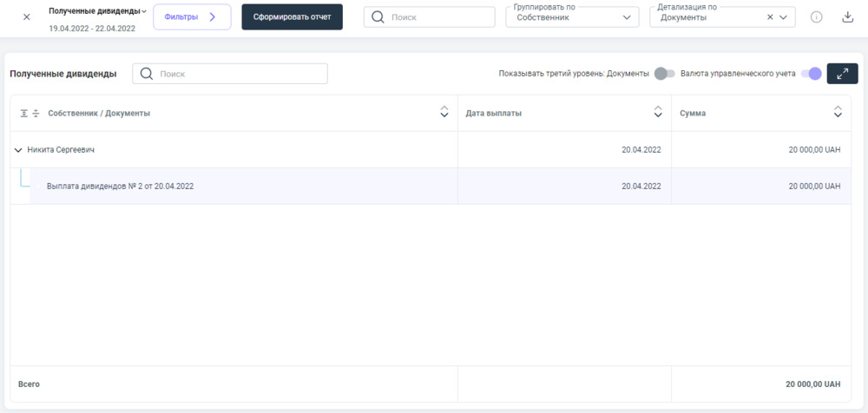The image size is (868, 413).
Task: Click the download report icon
Action: pyautogui.click(x=848, y=17)
